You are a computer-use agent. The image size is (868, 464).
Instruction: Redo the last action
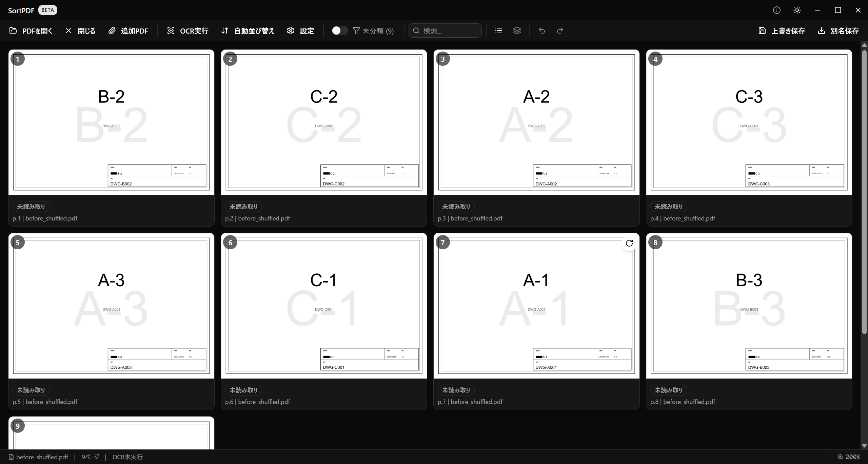click(560, 31)
